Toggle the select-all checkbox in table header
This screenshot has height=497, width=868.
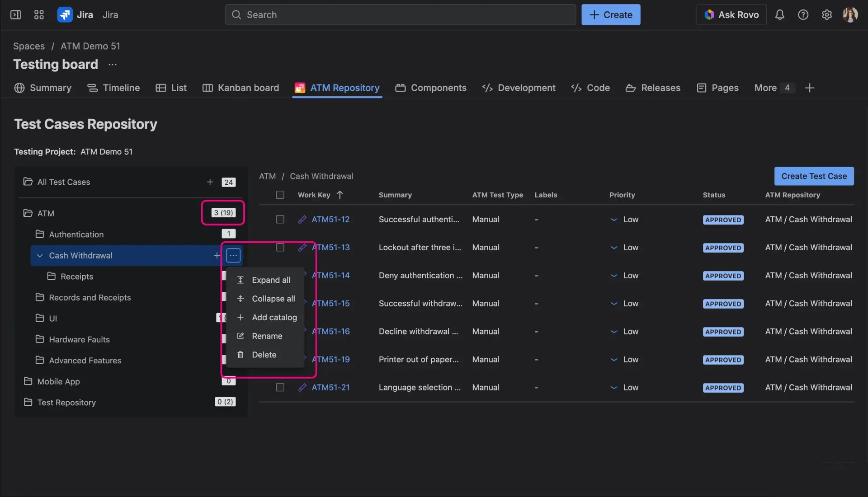click(x=280, y=195)
